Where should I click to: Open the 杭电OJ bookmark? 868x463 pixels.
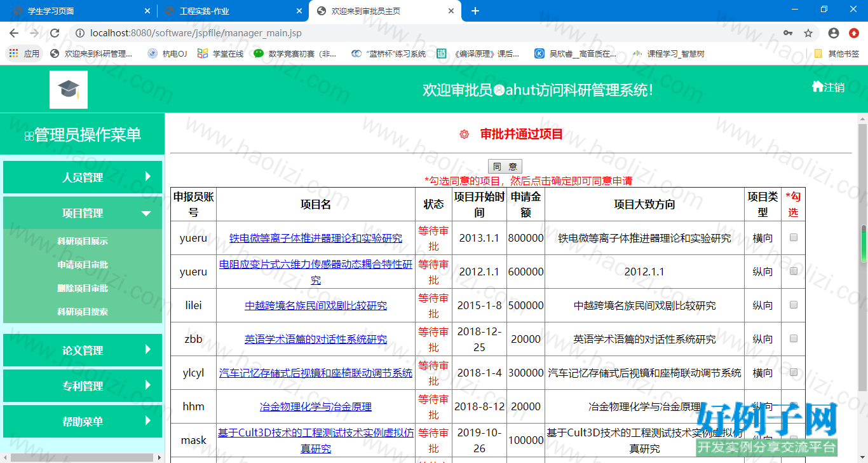167,54
